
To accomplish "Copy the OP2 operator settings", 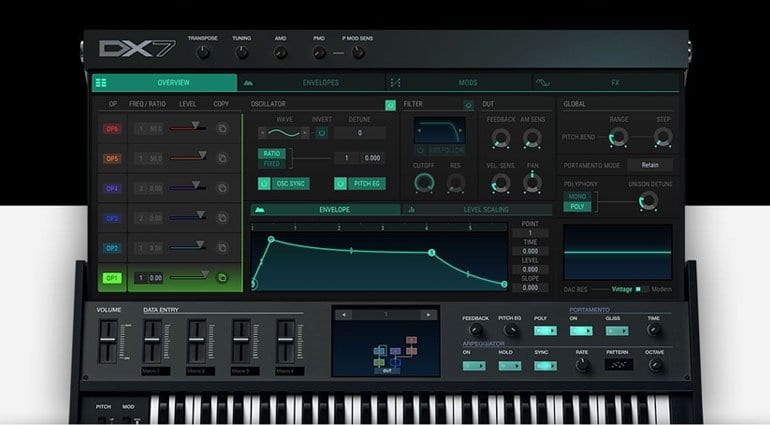I will (222, 248).
